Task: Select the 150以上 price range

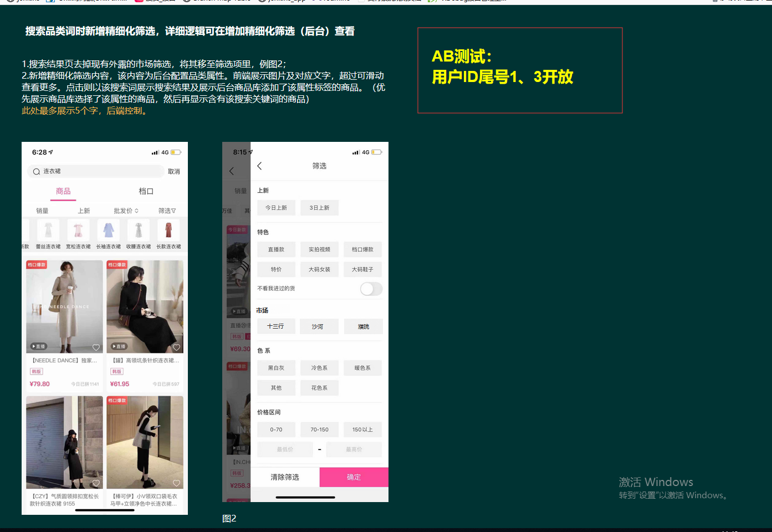Action: 362,429
